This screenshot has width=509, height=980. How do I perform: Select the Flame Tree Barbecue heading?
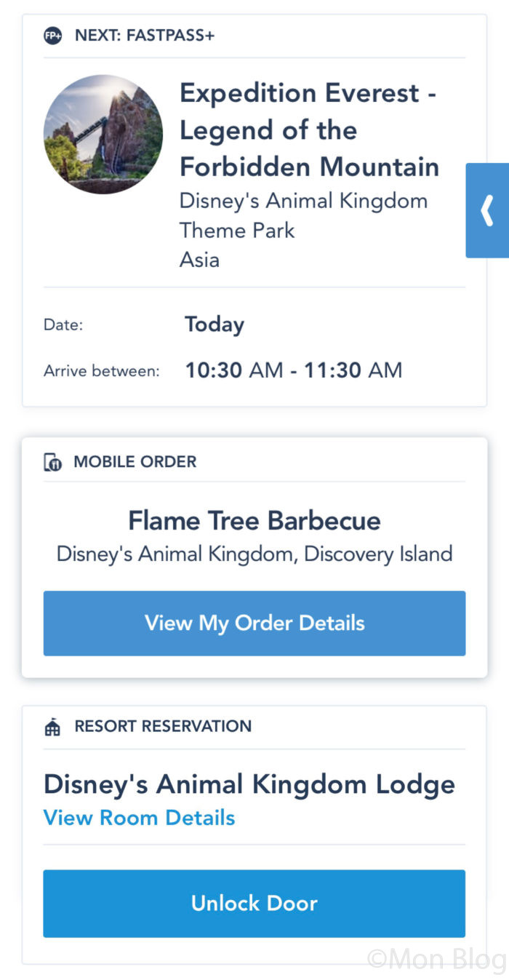254,521
